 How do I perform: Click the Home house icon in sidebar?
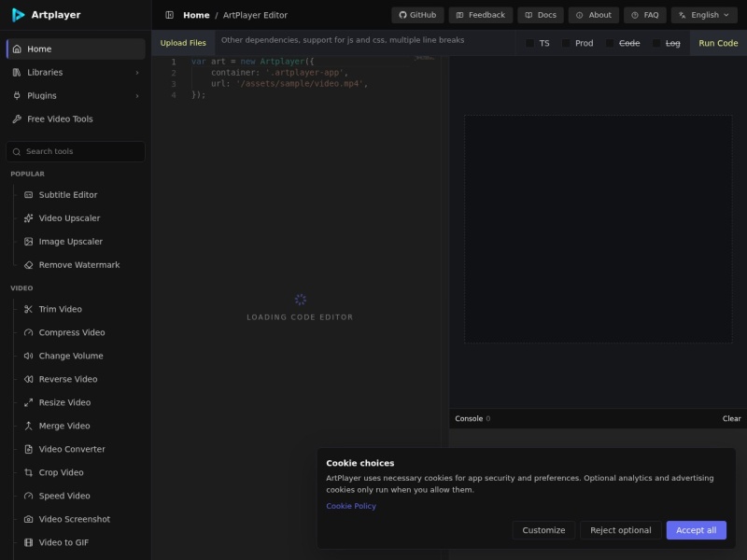click(17, 49)
